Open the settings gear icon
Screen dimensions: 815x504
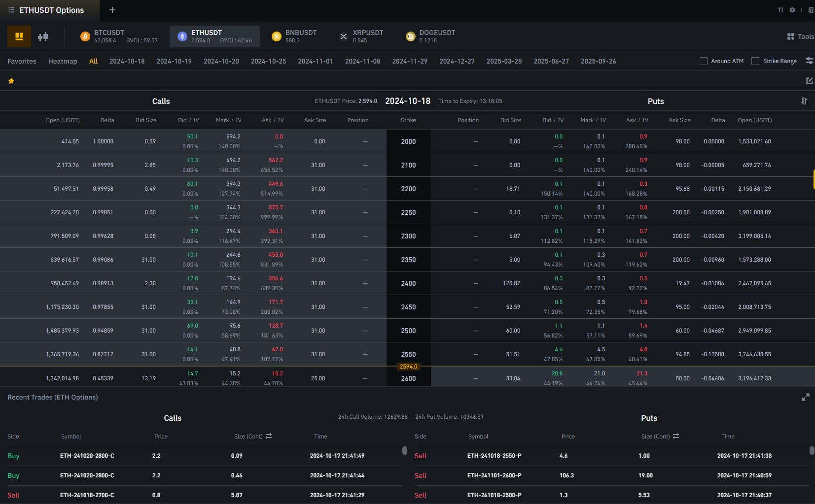792,10
